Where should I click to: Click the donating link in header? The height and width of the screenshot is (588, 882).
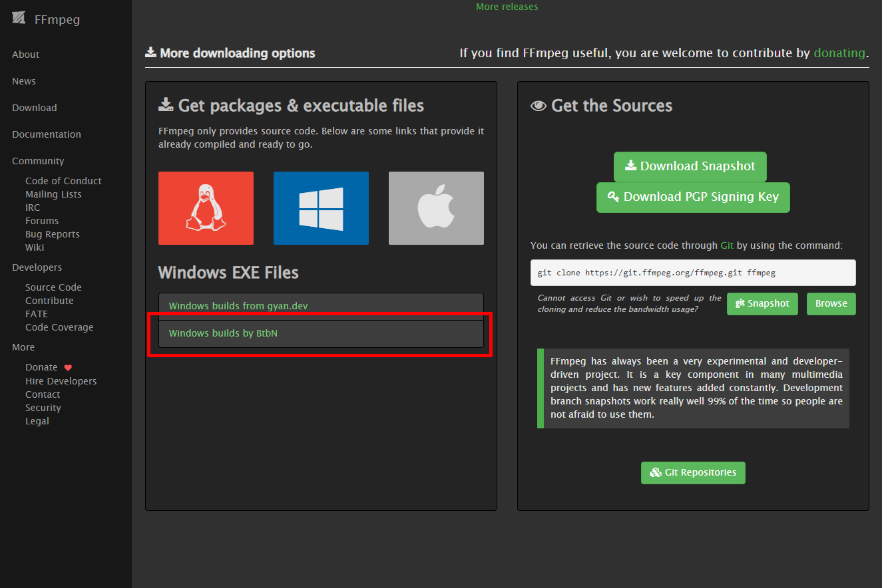coord(839,53)
